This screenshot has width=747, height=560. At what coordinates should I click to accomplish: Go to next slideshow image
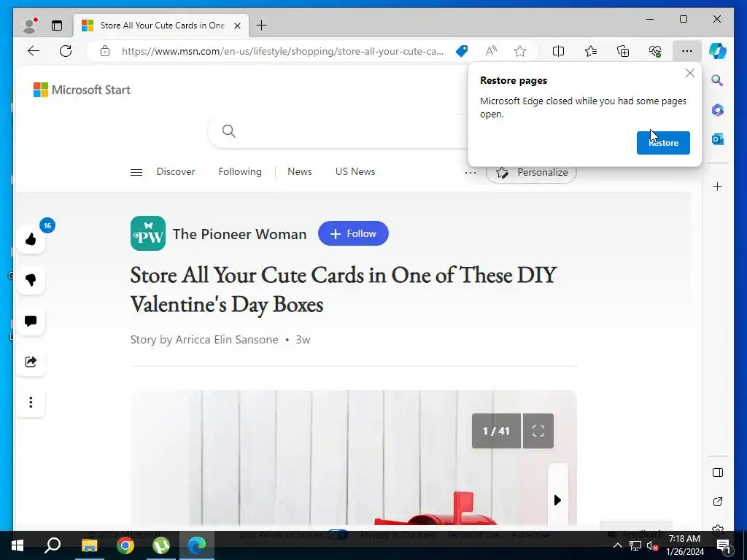pyautogui.click(x=557, y=500)
